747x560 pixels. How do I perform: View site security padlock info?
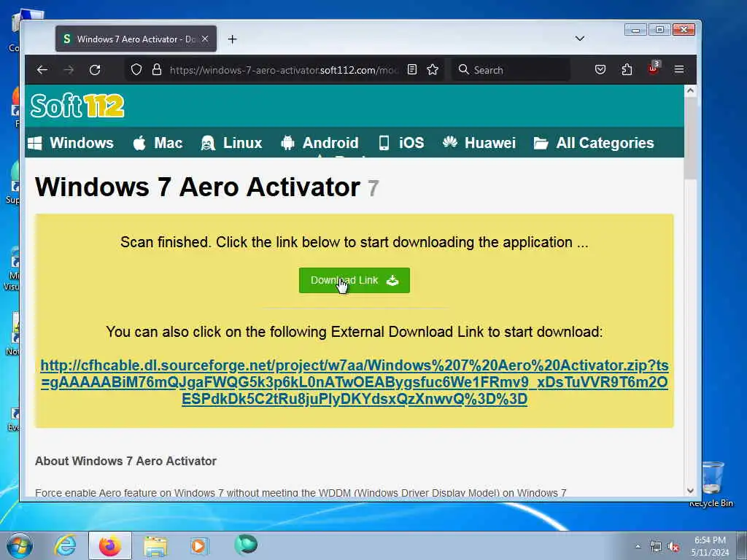click(157, 70)
